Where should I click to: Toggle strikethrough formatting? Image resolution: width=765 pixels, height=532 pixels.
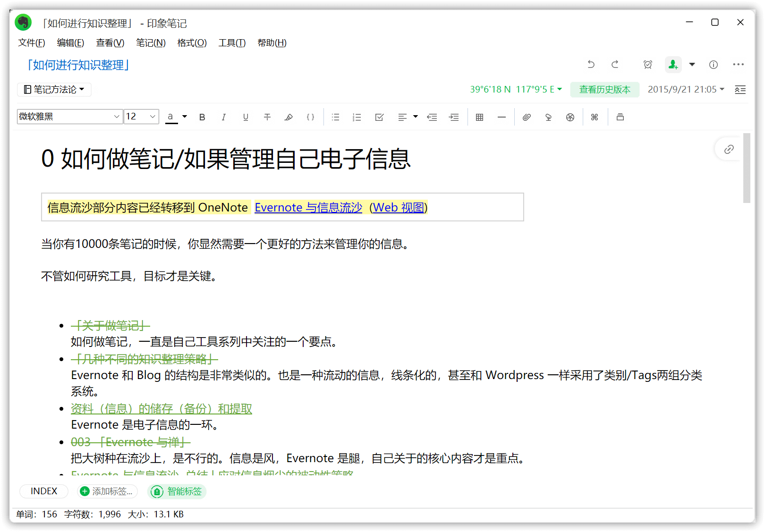267,117
